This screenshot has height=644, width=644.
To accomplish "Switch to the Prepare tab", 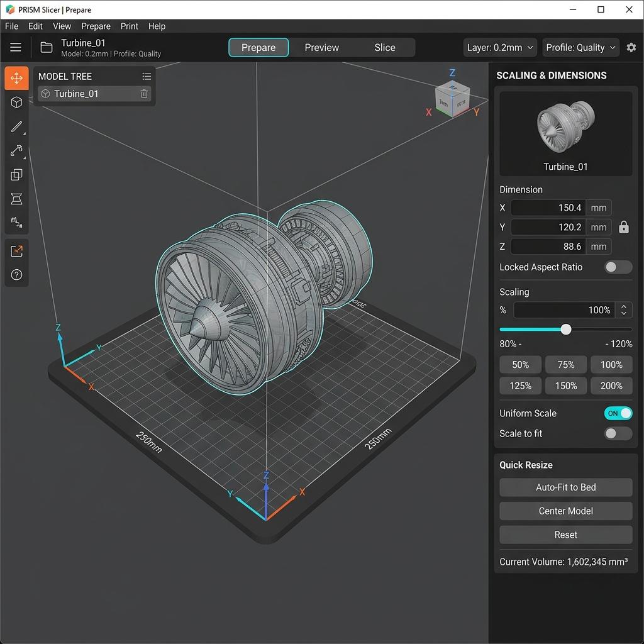I will [x=258, y=48].
